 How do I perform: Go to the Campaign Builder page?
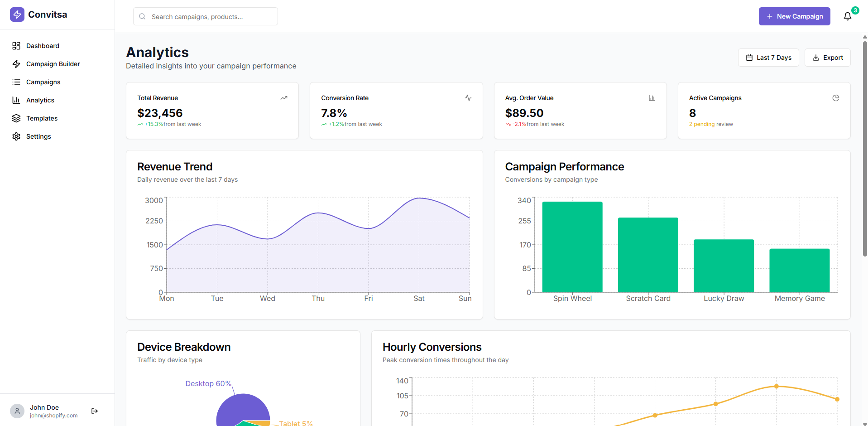(57, 64)
